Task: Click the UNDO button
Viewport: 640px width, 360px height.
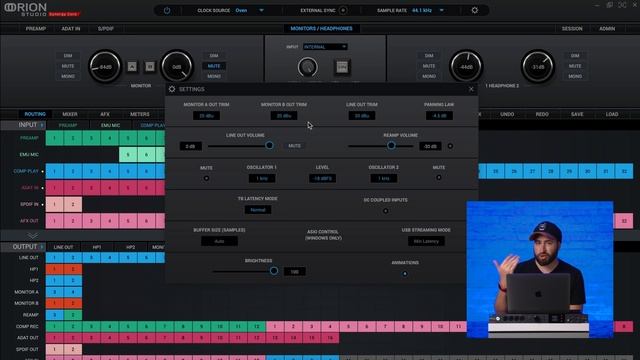Action: (507, 114)
